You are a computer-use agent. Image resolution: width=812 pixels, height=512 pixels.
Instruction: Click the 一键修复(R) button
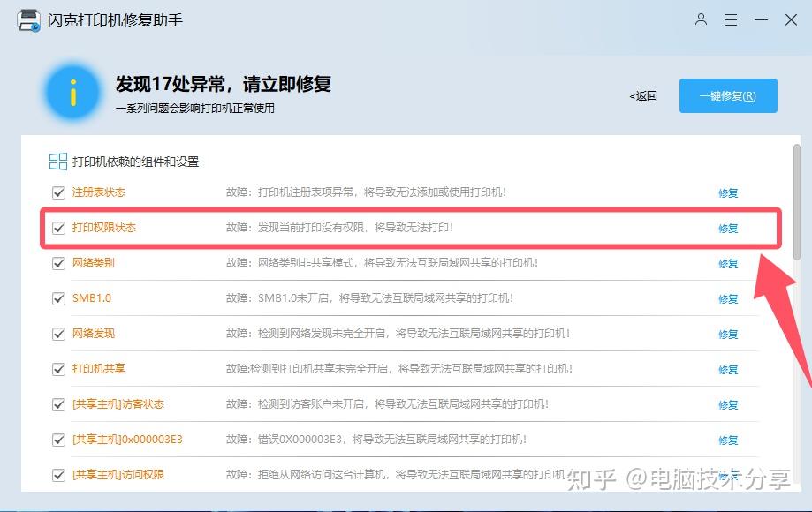click(x=728, y=95)
